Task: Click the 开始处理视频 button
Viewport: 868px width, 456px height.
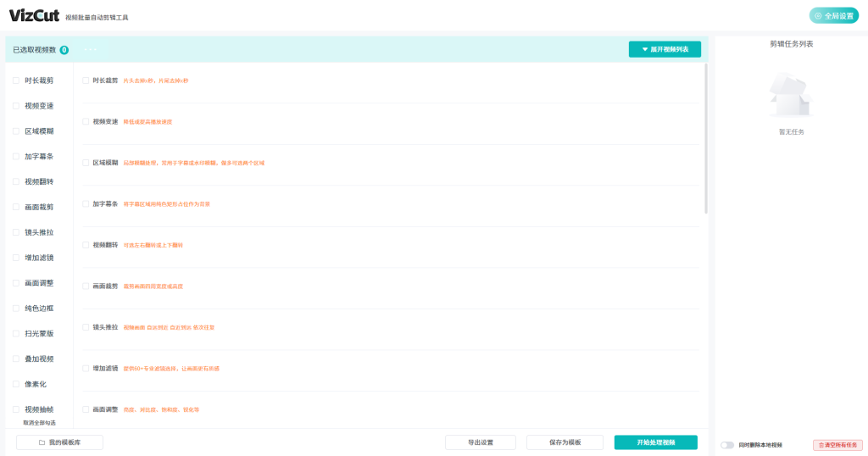Action: tap(655, 442)
